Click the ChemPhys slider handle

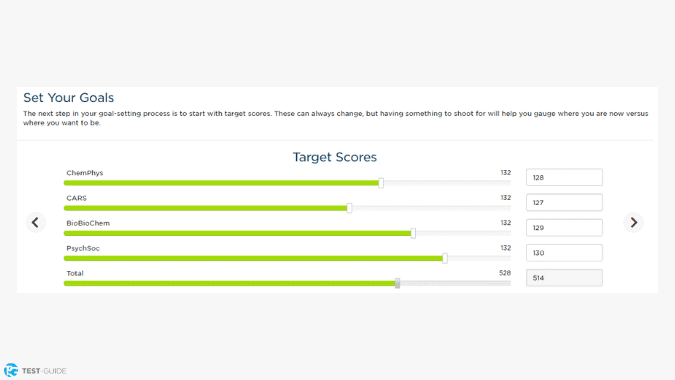tap(381, 183)
